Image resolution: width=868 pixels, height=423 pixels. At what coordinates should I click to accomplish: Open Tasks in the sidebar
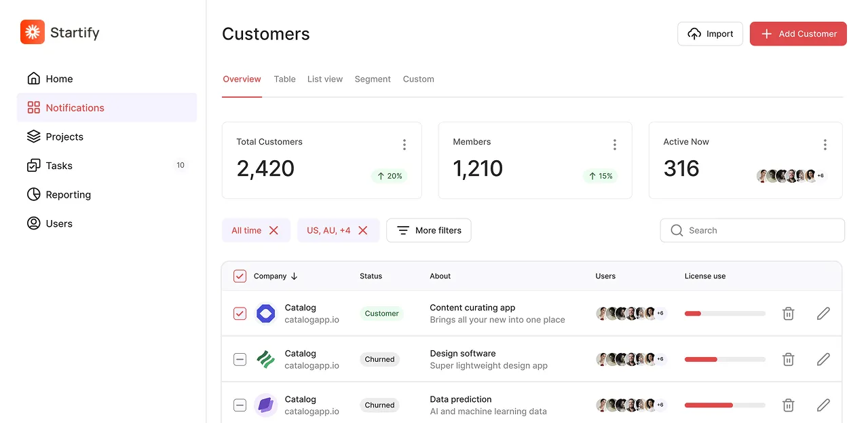[107, 166]
